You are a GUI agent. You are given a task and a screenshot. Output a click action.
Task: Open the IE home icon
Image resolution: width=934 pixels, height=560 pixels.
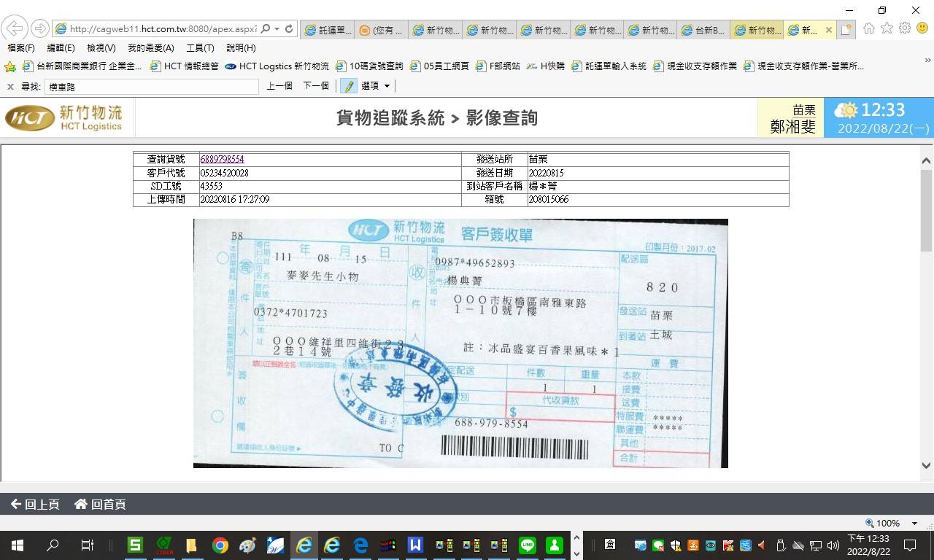(x=868, y=28)
